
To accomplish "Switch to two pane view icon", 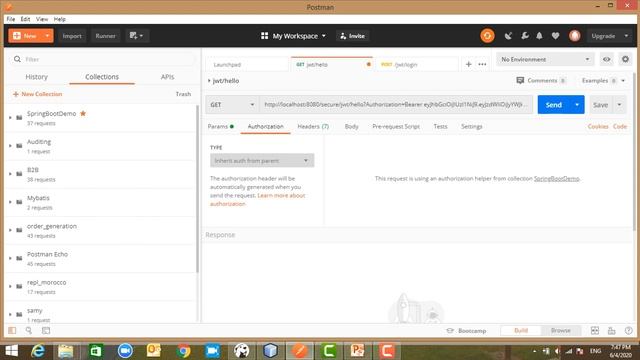I will [x=595, y=331].
